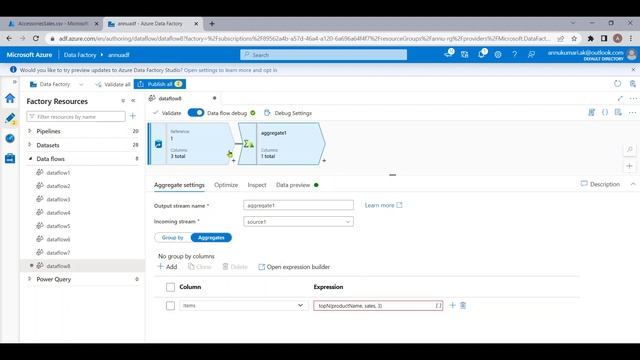Open the Incoming stream source1 dropdown

[298, 222]
